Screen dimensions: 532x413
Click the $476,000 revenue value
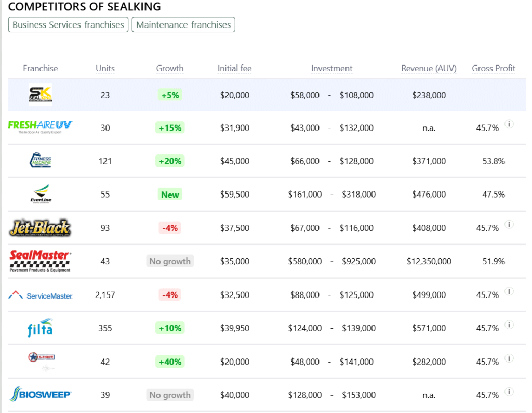(429, 194)
